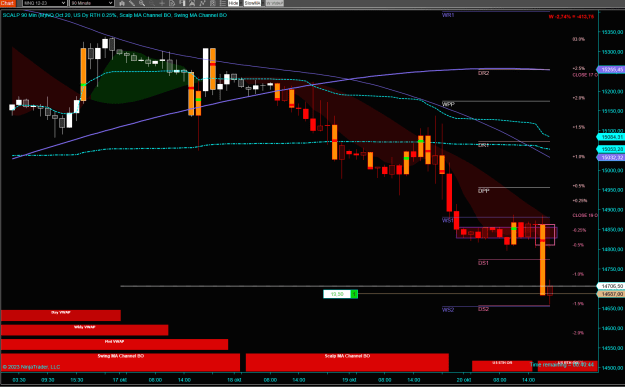The width and height of the screenshot is (625, 387).
Task: Click the Wkly VWAP red banner
Action: point(85,330)
